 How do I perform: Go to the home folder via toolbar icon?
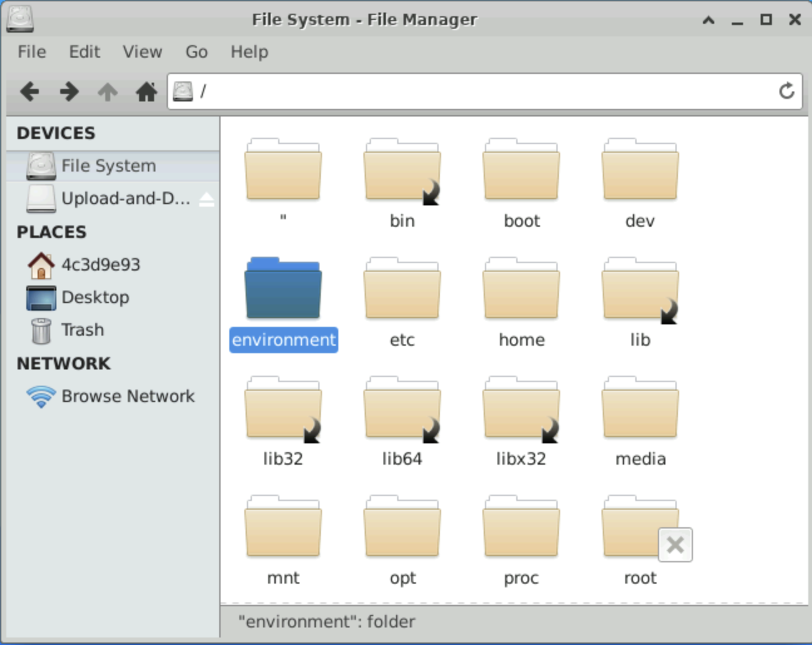(x=147, y=92)
